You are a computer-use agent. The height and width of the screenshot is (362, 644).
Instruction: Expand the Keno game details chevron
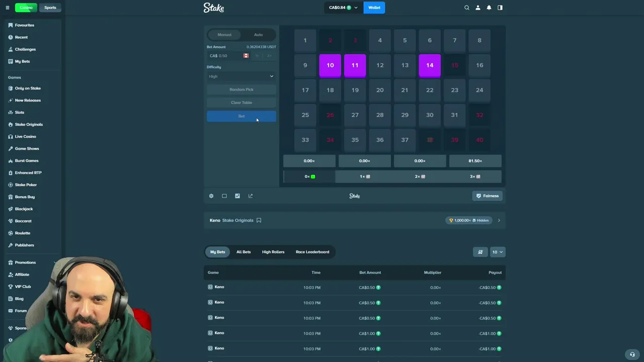point(499,220)
